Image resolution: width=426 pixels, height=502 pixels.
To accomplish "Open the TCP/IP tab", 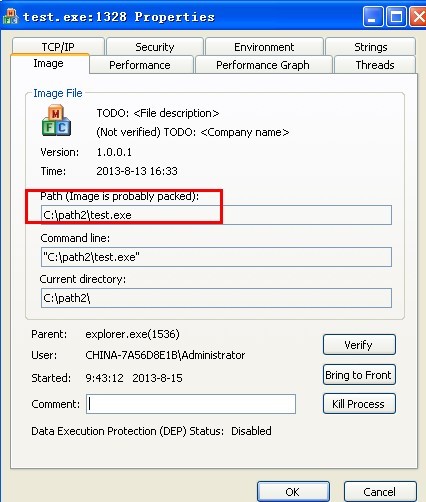I will click(x=58, y=47).
